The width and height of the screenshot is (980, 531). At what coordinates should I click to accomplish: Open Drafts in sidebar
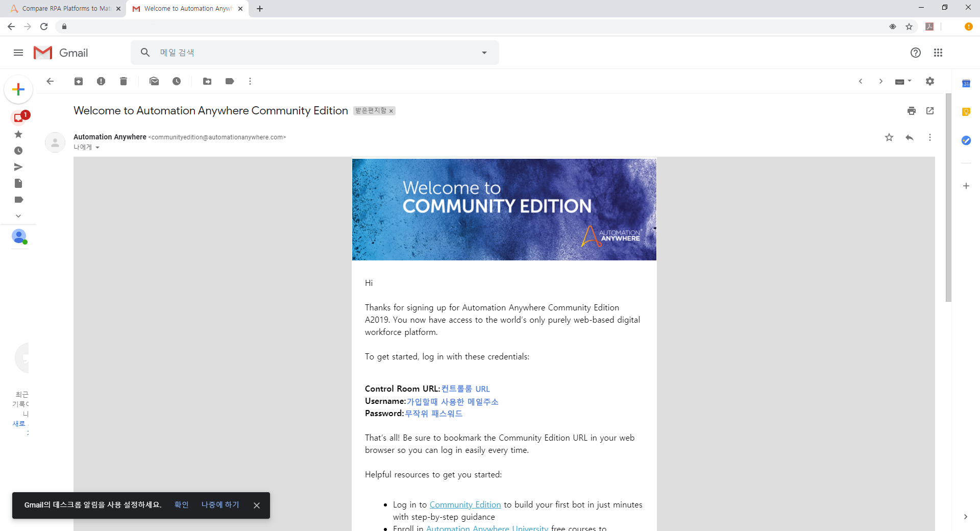[x=18, y=183]
